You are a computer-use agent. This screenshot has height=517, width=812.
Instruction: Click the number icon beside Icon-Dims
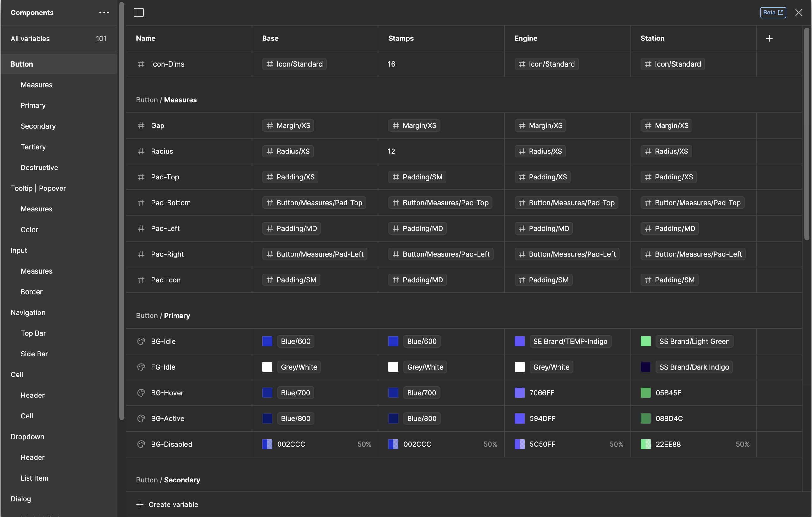141,64
